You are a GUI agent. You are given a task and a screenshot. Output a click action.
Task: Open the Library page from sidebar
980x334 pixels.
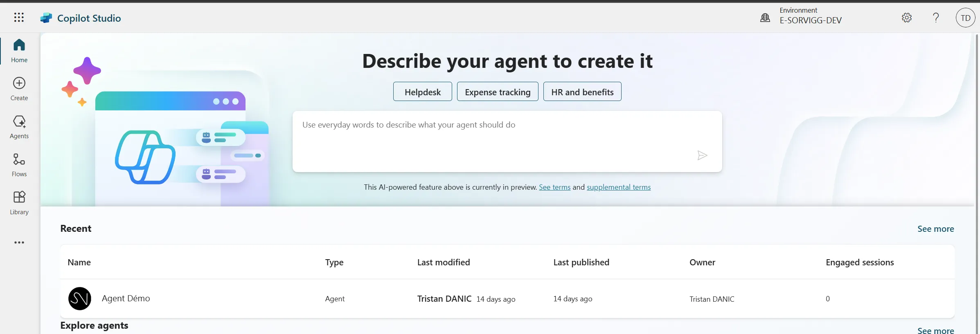19,203
